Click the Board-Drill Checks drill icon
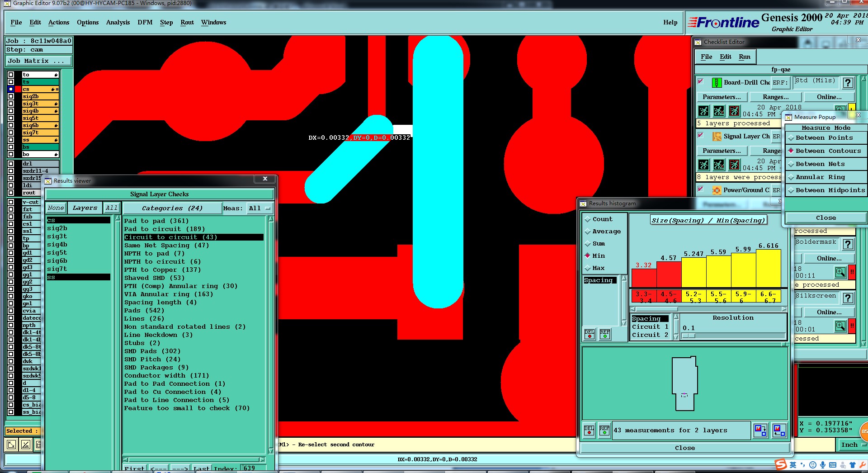Image resolution: width=868 pixels, height=473 pixels. click(717, 83)
